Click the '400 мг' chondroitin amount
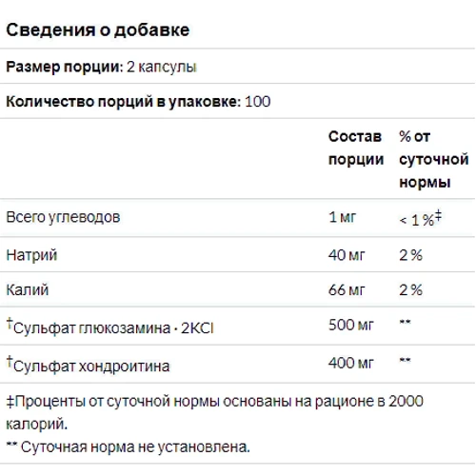 pyautogui.click(x=351, y=363)
